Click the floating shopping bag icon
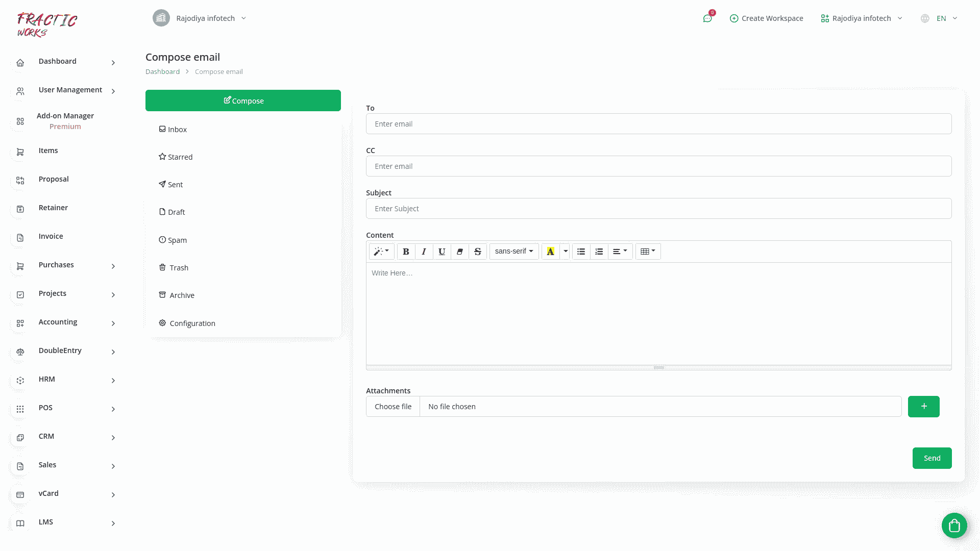Viewport: 980px width, 551px height. (954, 525)
